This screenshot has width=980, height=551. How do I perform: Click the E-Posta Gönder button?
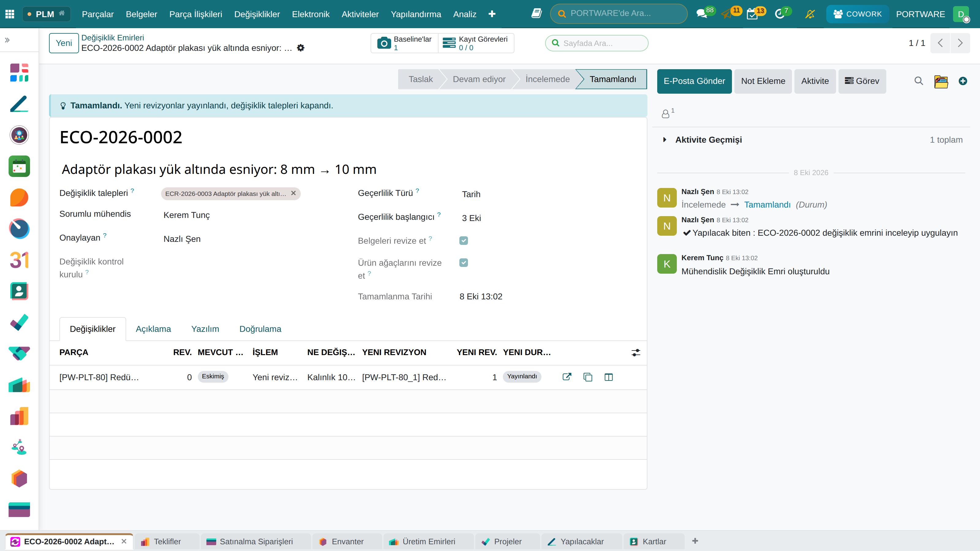pos(694,81)
